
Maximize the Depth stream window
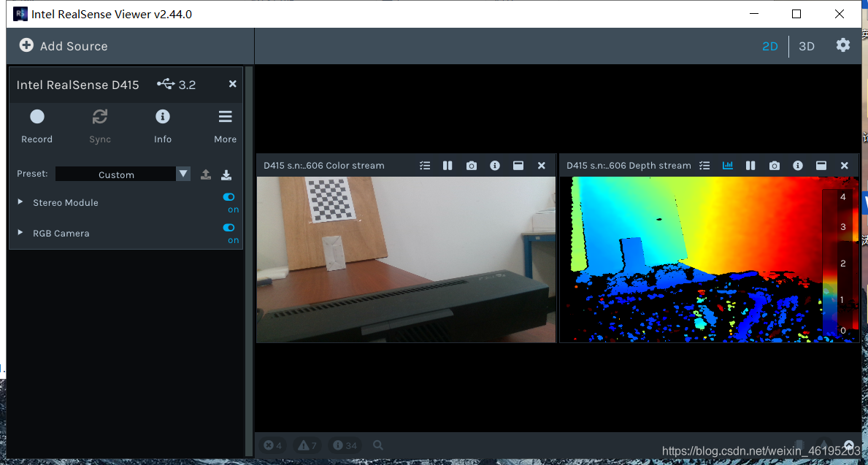[x=821, y=166]
